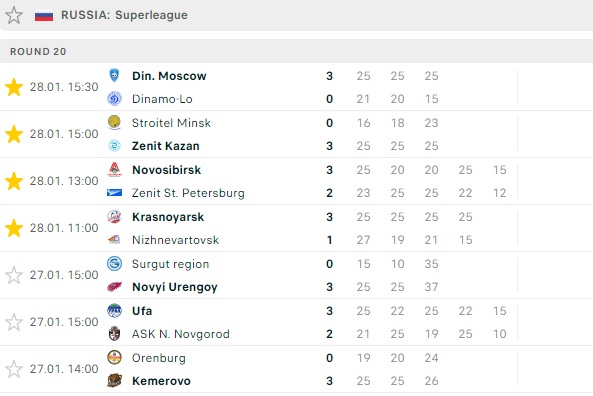The width and height of the screenshot is (593, 396).
Task: Star the RUSSIA: Superleague league
Action: pyautogui.click(x=14, y=15)
